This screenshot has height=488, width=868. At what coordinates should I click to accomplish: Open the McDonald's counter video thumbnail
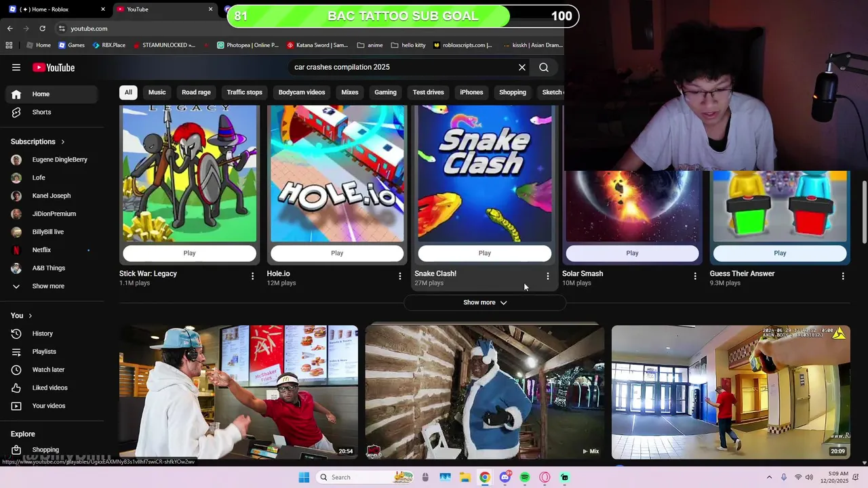coord(239,392)
